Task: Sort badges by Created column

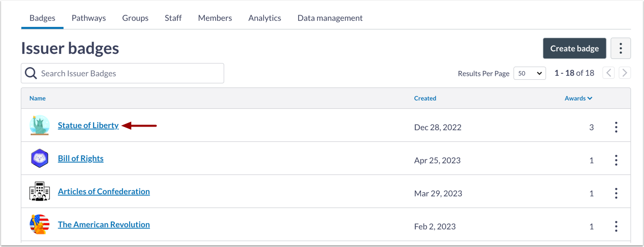Action: [x=425, y=98]
